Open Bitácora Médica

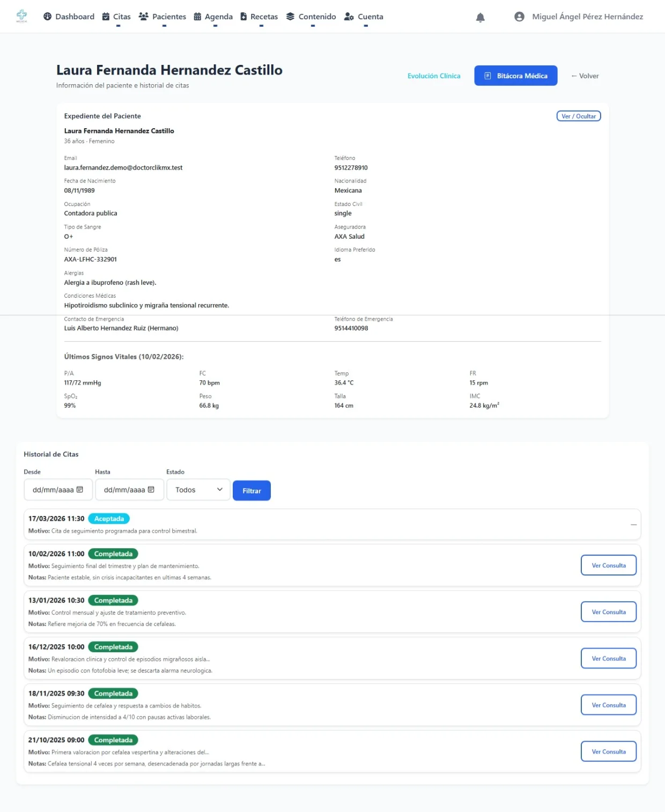click(x=515, y=76)
